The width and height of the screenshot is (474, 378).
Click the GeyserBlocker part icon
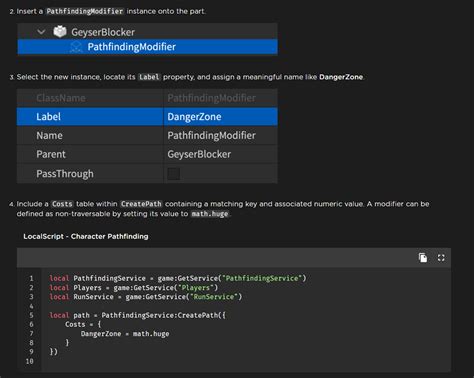pos(60,32)
